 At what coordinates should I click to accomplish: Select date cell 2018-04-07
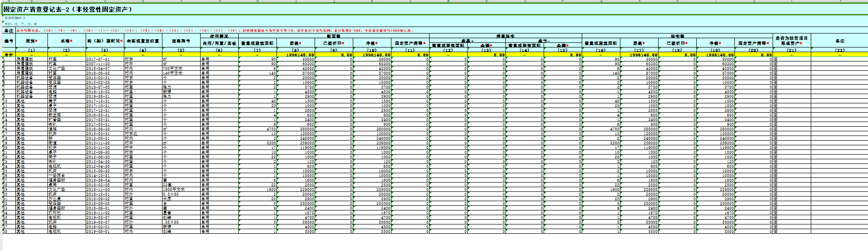click(x=105, y=68)
